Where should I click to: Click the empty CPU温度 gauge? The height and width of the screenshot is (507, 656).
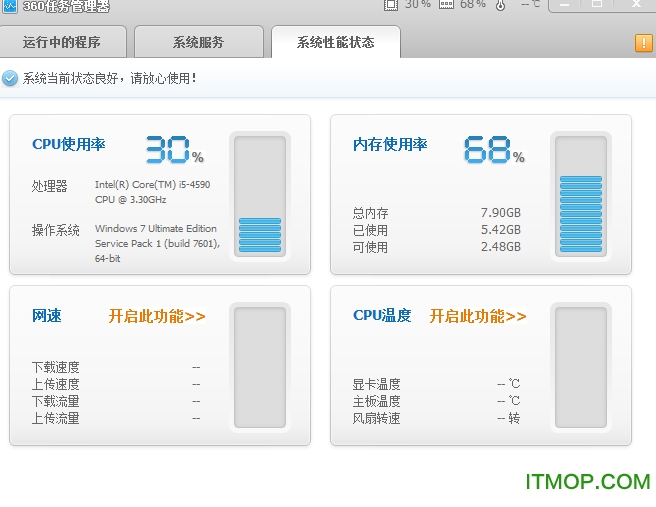[x=581, y=367]
